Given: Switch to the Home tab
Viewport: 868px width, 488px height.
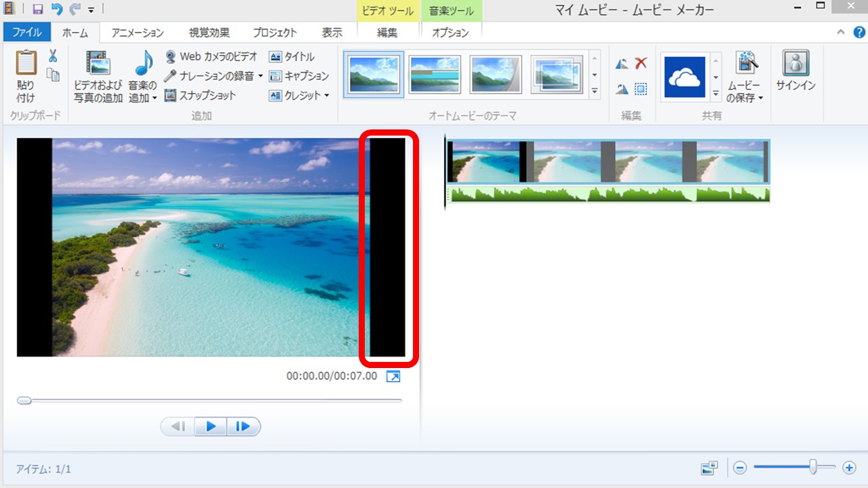Looking at the screenshot, I should pyautogui.click(x=75, y=32).
